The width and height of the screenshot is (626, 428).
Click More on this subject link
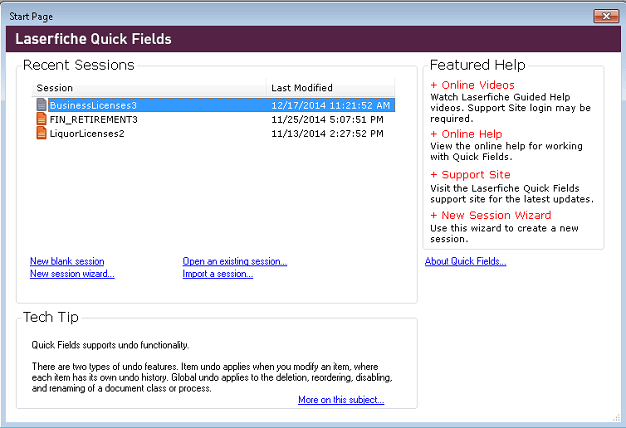click(341, 400)
